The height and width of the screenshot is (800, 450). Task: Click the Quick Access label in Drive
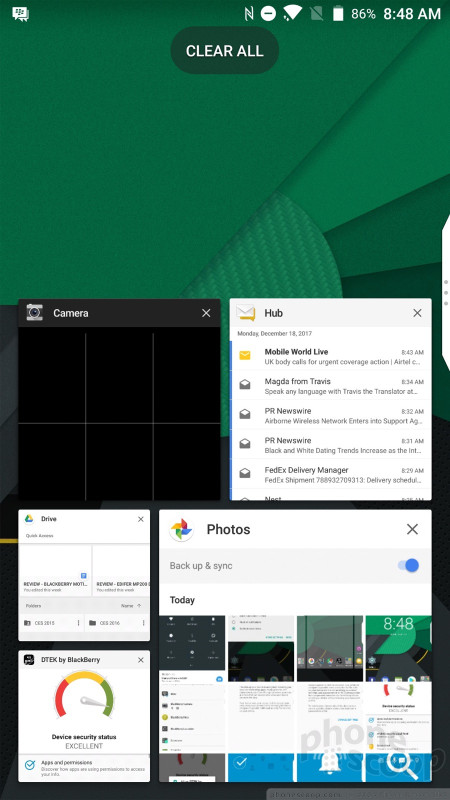(x=39, y=536)
